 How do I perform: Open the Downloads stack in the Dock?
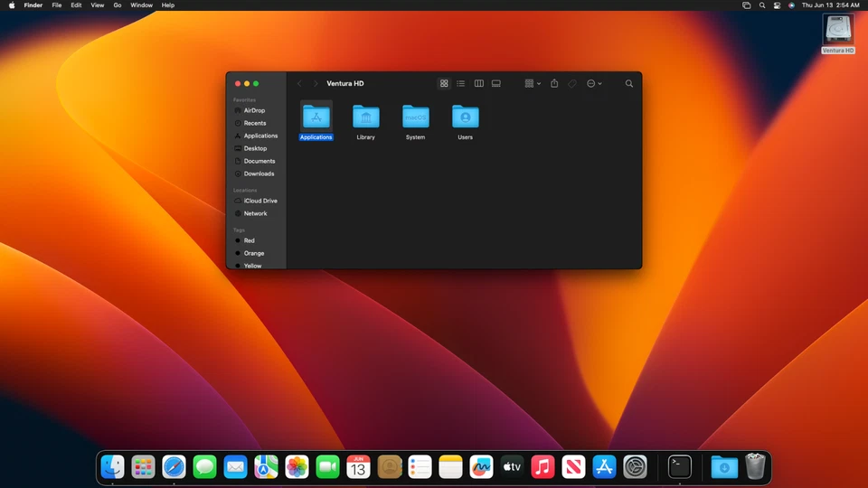click(724, 467)
